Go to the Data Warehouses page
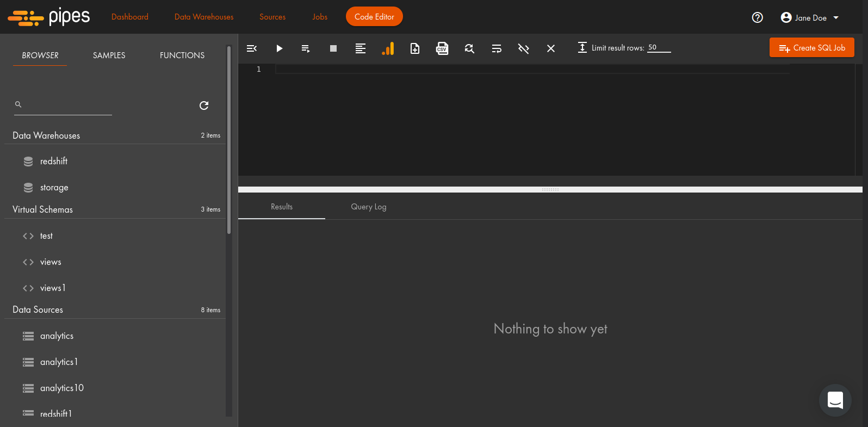The height and width of the screenshot is (427, 868). 204,17
